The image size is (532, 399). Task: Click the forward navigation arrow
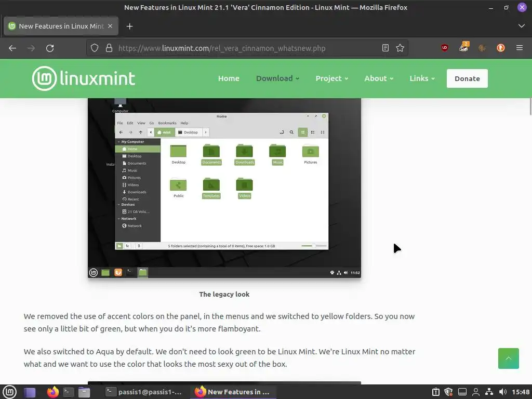coord(31,48)
